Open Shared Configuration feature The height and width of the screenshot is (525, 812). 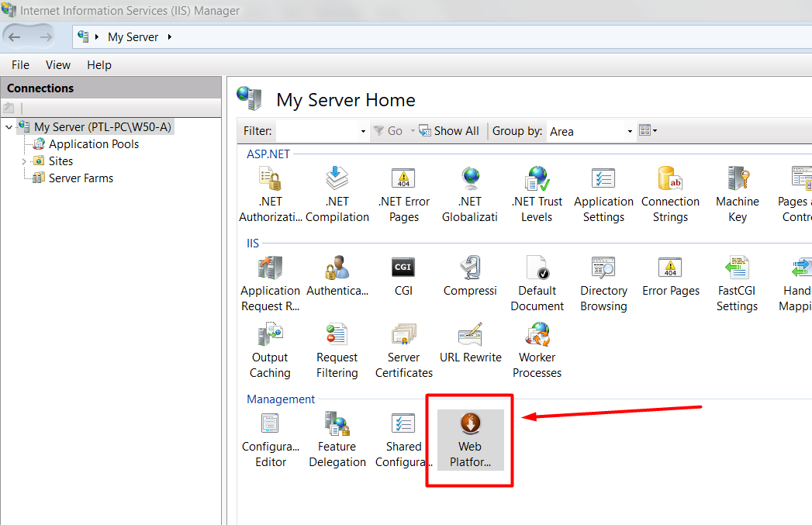pos(404,440)
